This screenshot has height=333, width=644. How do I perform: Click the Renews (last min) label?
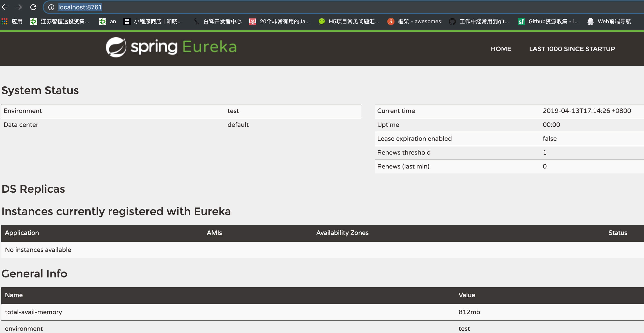tap(403, 166)
